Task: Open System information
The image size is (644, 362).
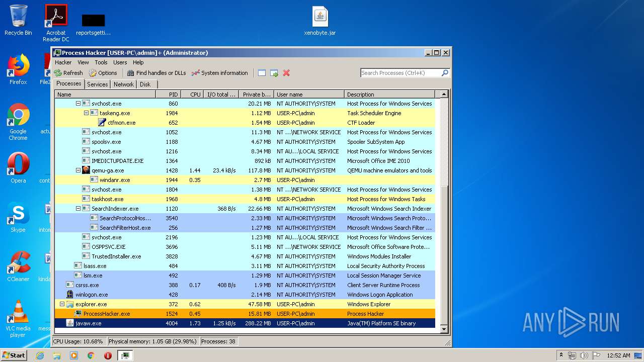Action: (219, 73)
